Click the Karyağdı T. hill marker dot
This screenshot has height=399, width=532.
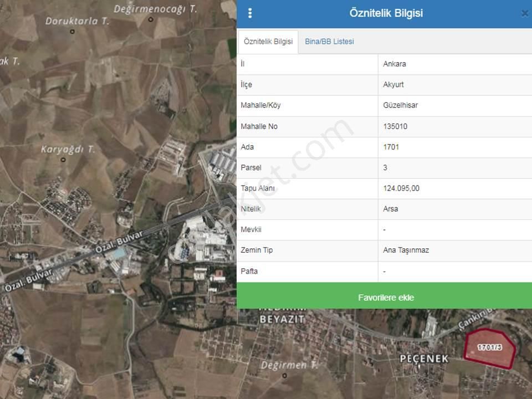click(63, 160)
